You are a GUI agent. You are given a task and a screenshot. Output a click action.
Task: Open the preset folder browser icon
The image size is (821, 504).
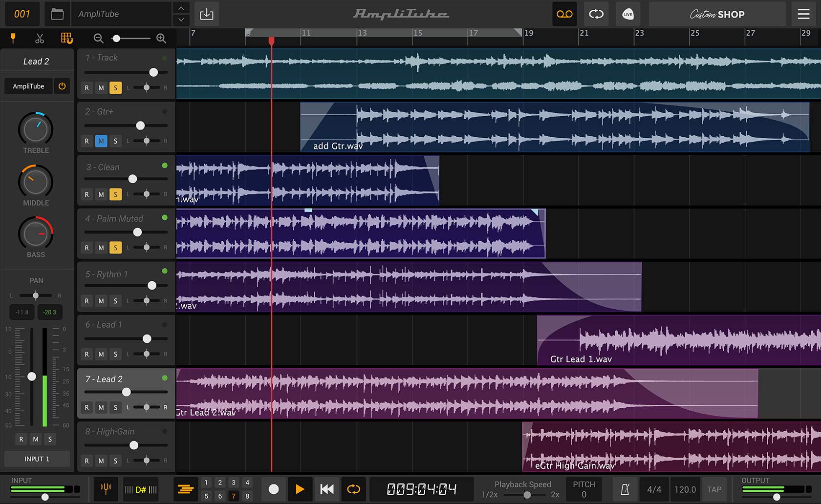click(57, 14)
